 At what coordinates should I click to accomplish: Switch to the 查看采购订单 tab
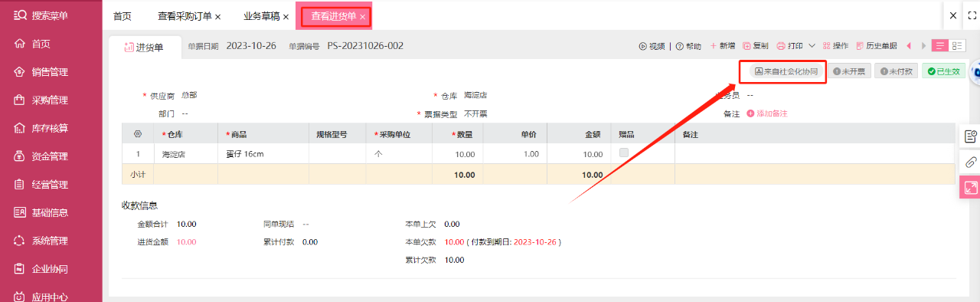coord(185,15)
